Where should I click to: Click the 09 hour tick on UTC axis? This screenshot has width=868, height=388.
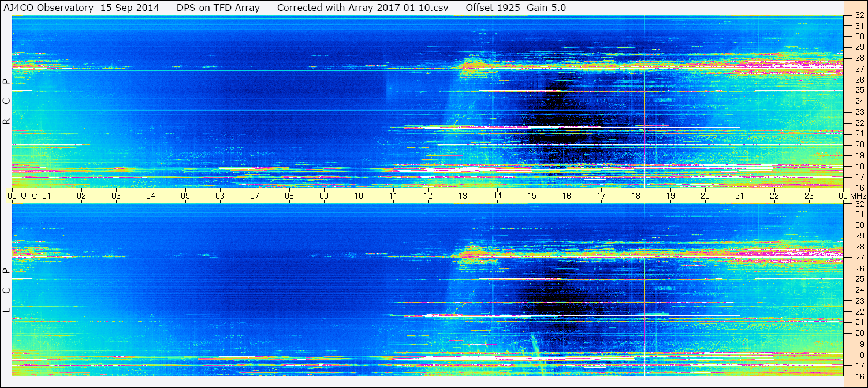[324, 196]
